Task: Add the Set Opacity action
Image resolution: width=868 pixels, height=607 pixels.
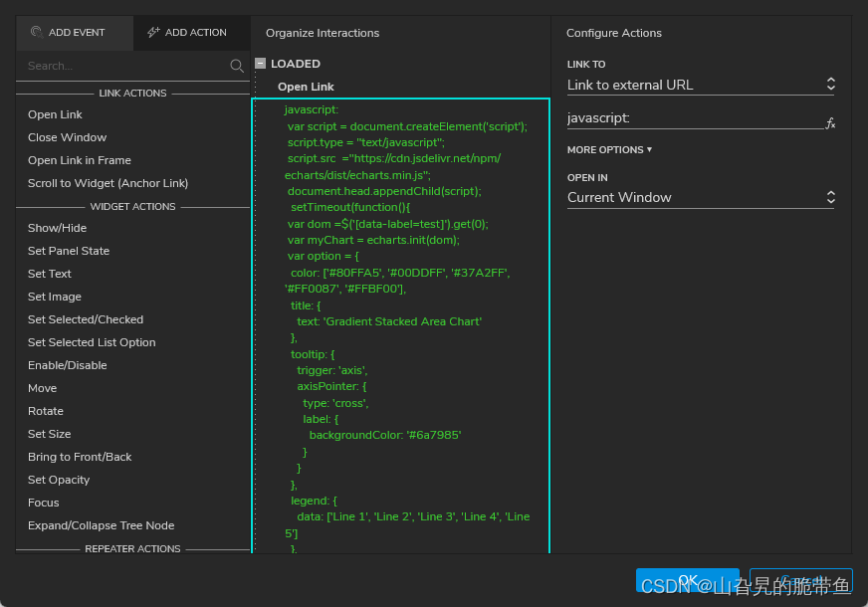Action: (59, 480)
